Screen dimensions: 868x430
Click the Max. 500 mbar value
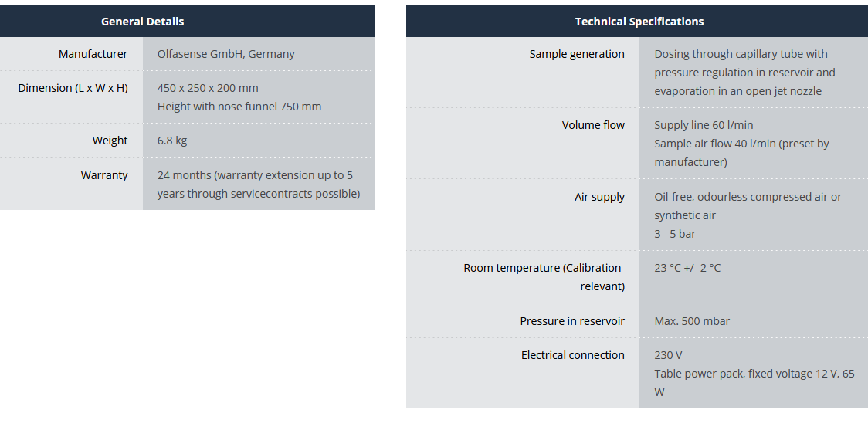(692, 321)
